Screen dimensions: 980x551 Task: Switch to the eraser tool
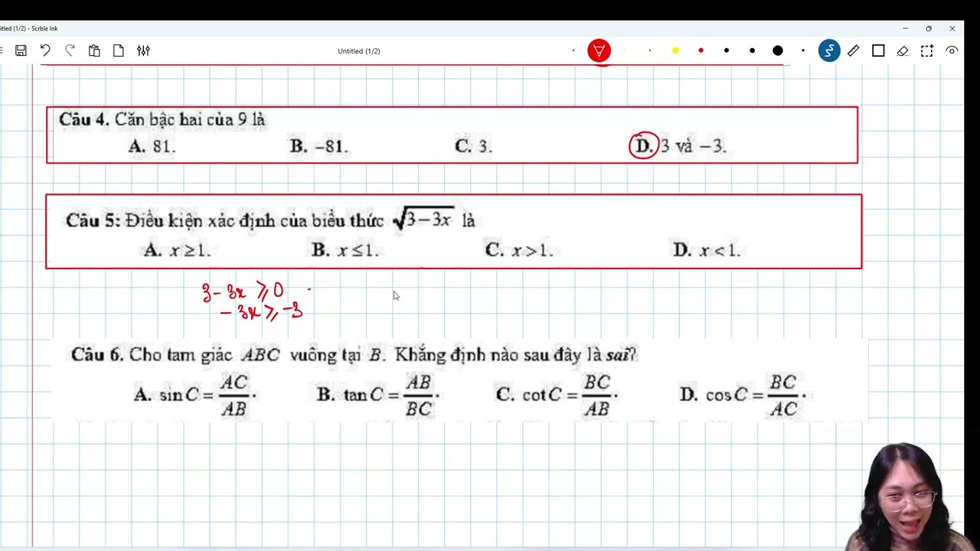coord(903,51)
